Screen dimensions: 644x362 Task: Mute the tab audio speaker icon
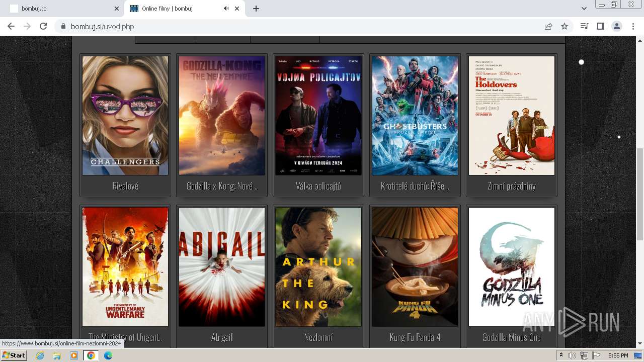pyautogui.click(x=226, y=9)
